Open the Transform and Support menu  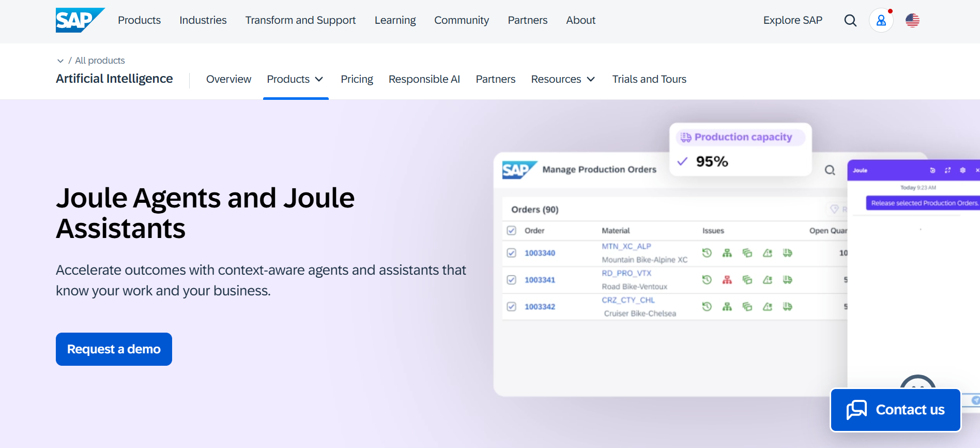(300, 20)
